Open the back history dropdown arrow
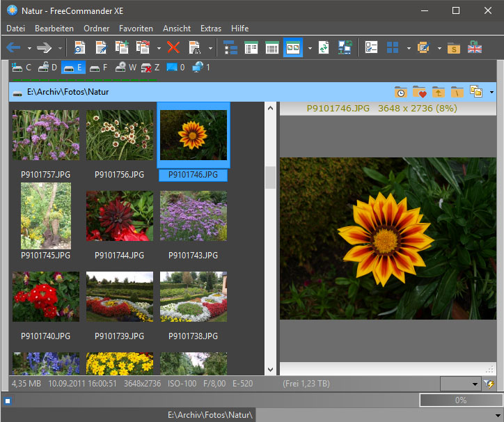Image resolution: width=504 pixels, height=422 pixels. (x=29, y=48)
